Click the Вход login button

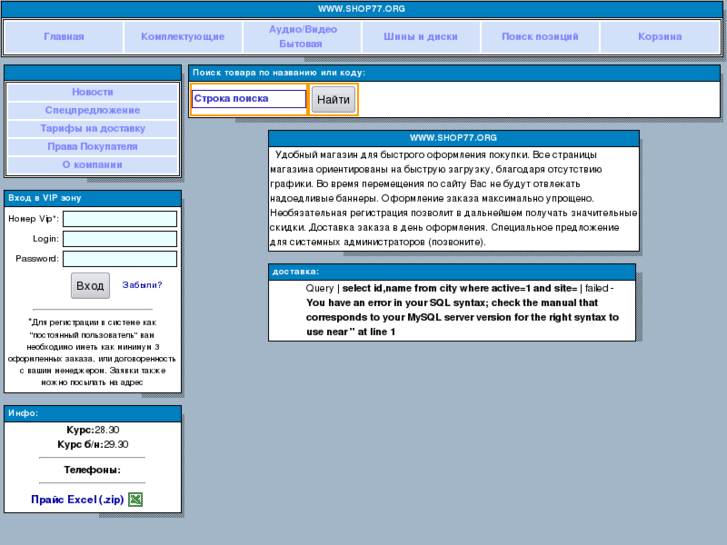90,286
